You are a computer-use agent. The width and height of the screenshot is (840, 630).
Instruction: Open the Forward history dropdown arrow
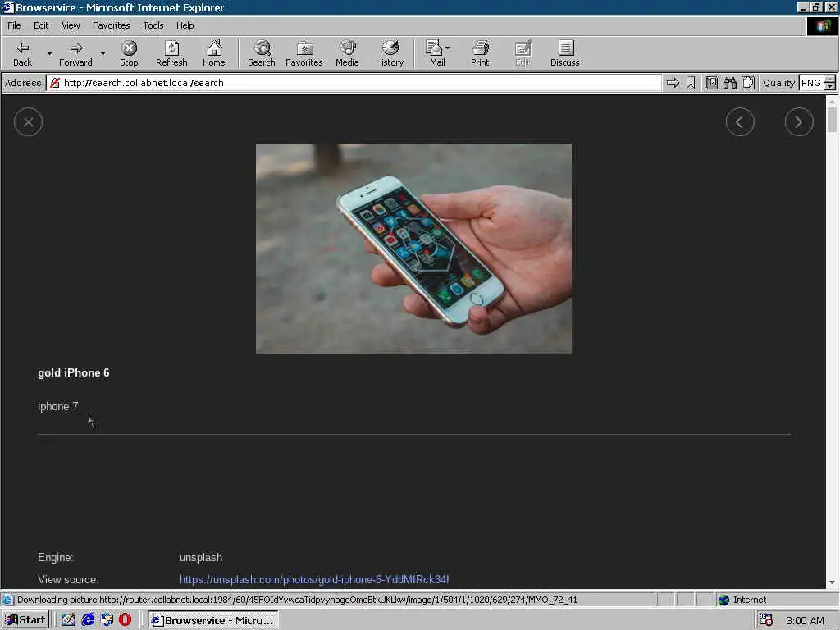pyautogui.click(x=103, y=53)
